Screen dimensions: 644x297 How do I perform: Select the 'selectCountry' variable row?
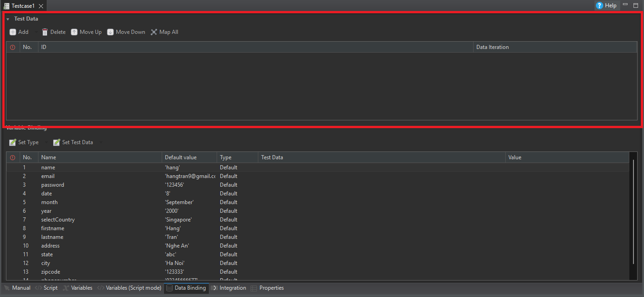point(58,220)
